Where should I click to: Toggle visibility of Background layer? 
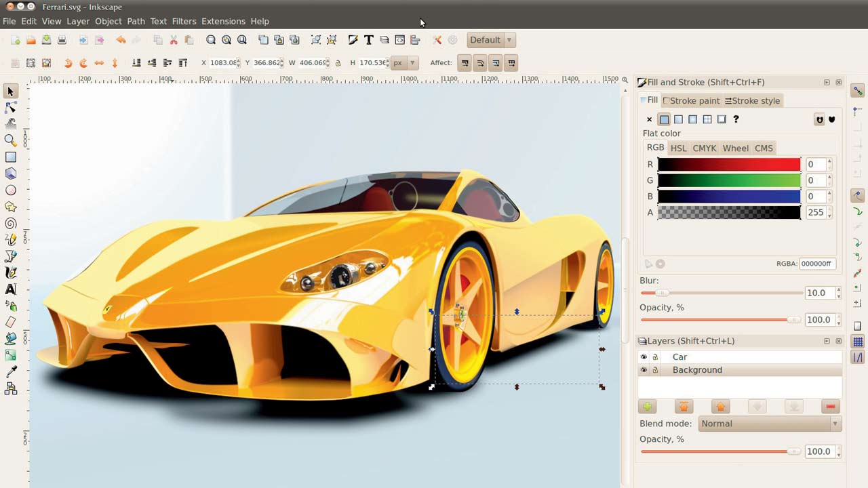[x=644, y=370]
